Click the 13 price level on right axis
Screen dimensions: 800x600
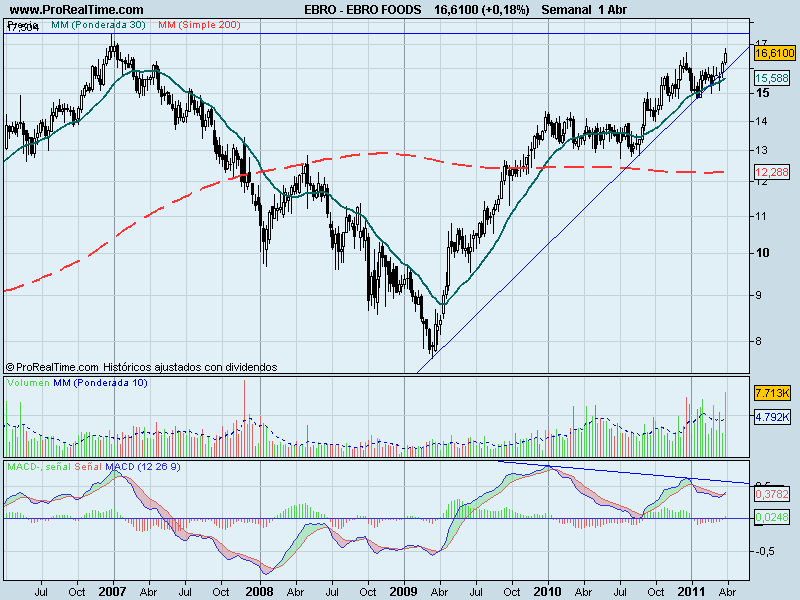pos(762,150)
